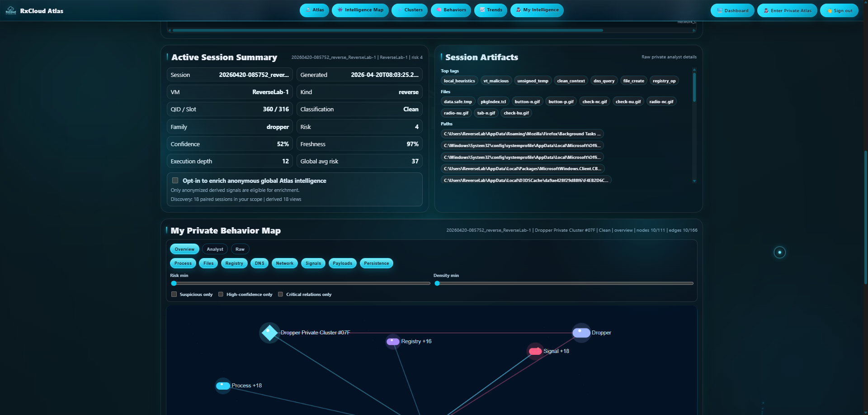Toggle the DNS filter chip
Screen dimensions: 868x415
pyautogui.click(x=259, y=263)
